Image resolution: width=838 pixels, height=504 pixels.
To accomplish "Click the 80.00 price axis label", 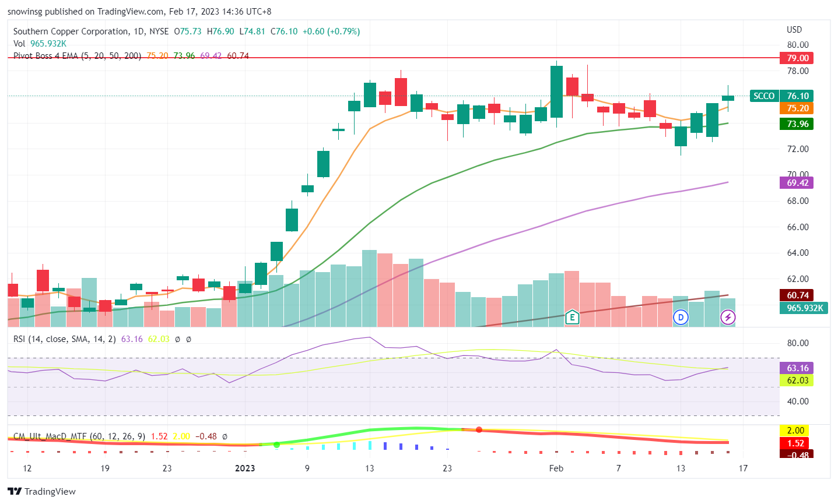I will click(797, 45).
